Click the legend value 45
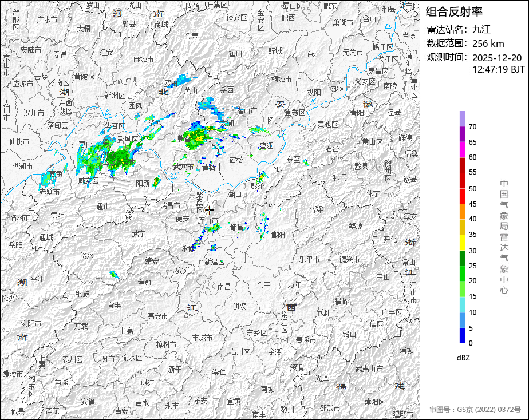529x420 pixels. 473,204
